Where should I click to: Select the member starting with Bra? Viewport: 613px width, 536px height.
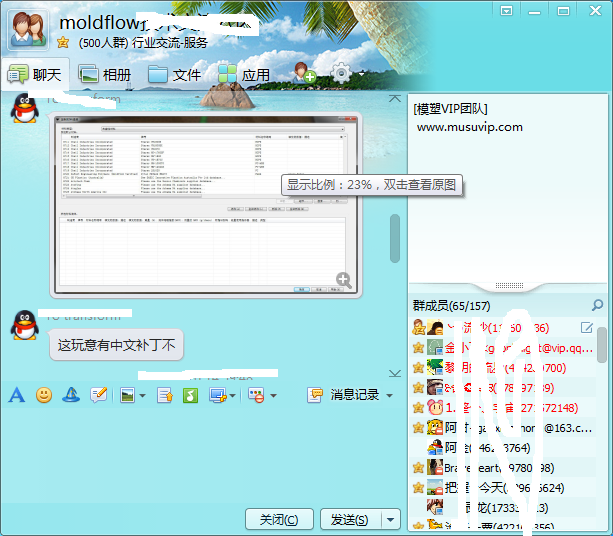pos(504,468)
